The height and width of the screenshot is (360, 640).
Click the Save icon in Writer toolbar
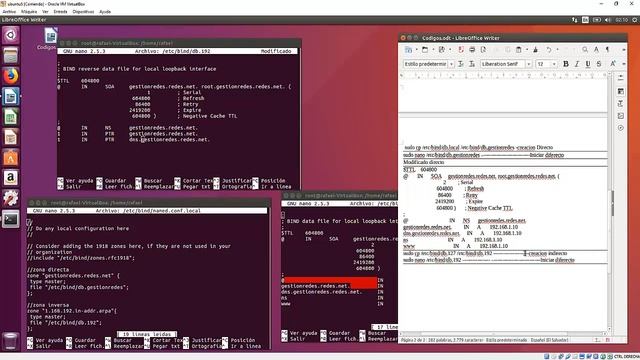click(x=442, y=50)
